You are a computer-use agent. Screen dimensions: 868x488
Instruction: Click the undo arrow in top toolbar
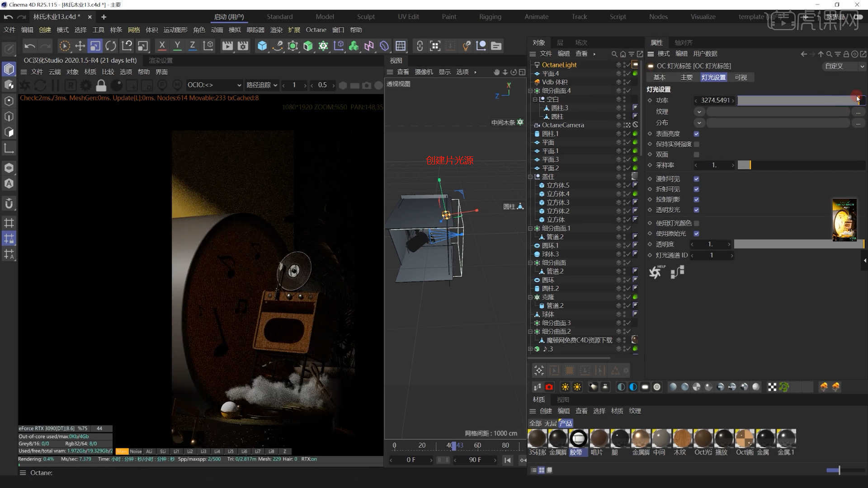[30, 46]
